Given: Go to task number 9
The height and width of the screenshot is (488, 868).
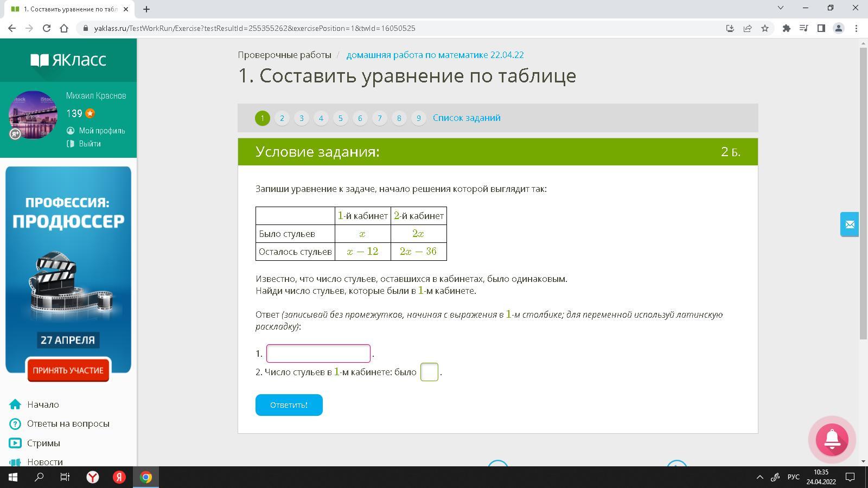Looking at the screenshot, I should point(419,118).
